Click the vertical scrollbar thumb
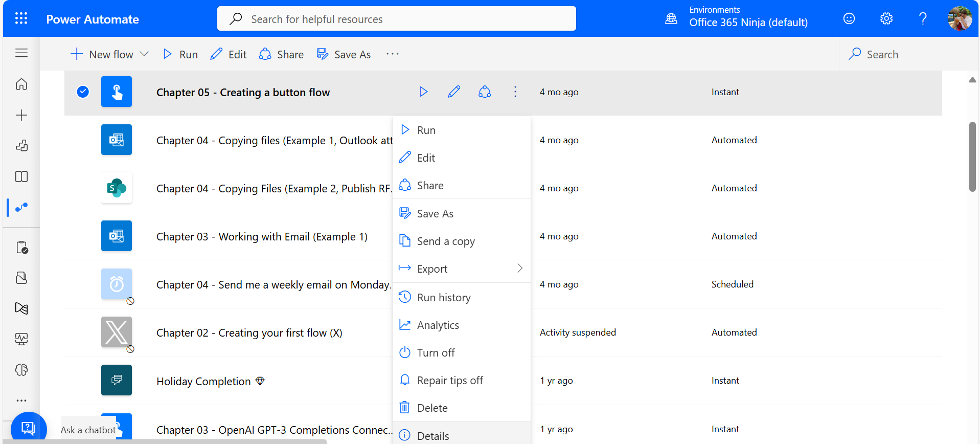Screen dimensions: 980x444 click(x=972, y=157)
